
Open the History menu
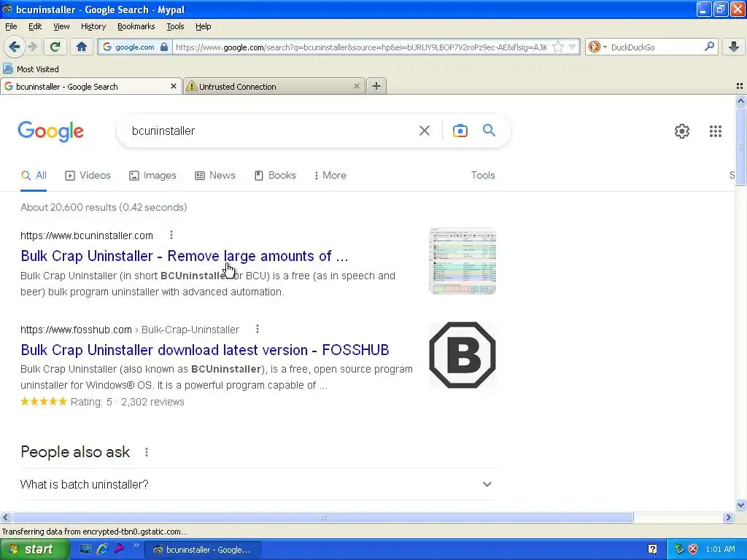click(x=93, y=26)
